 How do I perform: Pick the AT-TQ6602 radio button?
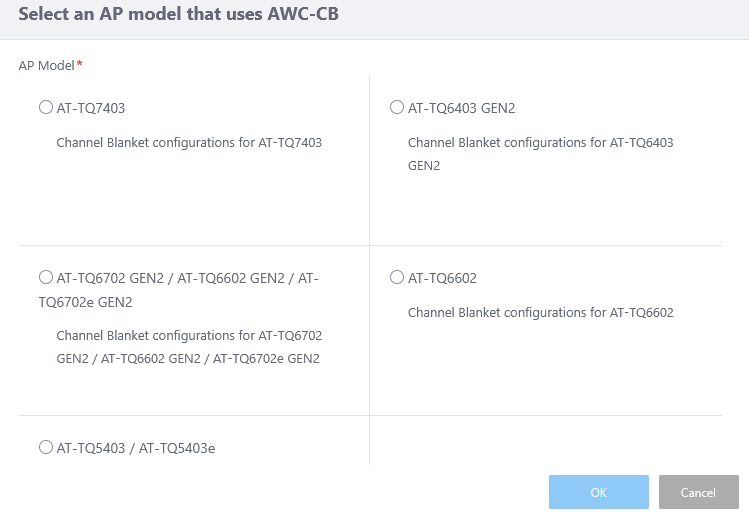pos(397,277)
